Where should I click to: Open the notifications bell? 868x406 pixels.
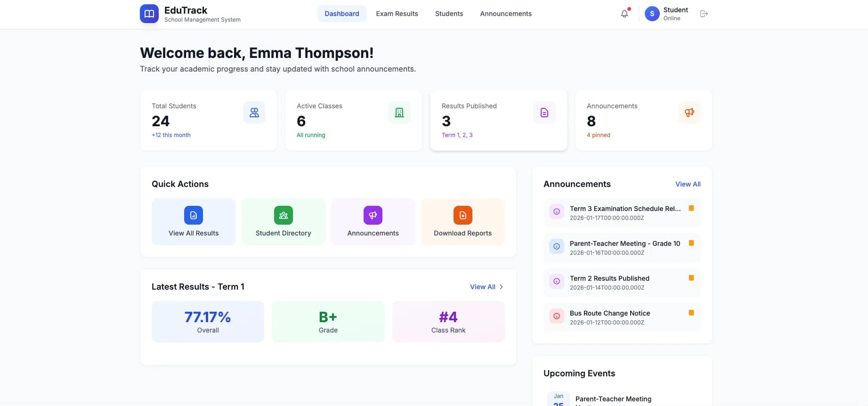coord(625,14)
